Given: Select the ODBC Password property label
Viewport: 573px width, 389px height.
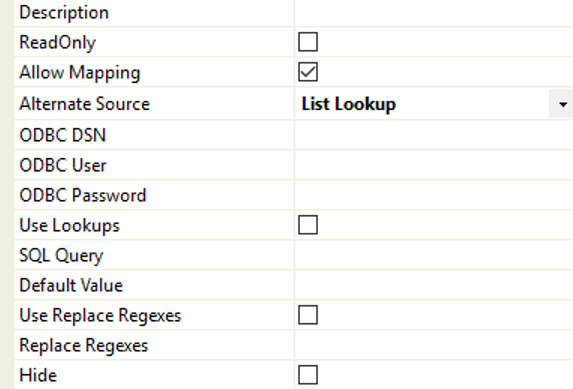Looking at the screenshot, I should pos(83,195).
